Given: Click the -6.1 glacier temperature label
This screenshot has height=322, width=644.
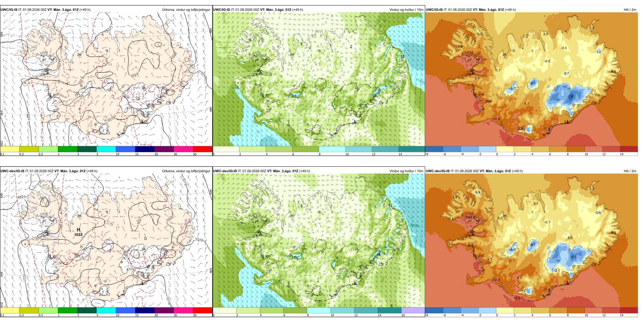Looking at the screenshot, I should (x=573, y=257).
